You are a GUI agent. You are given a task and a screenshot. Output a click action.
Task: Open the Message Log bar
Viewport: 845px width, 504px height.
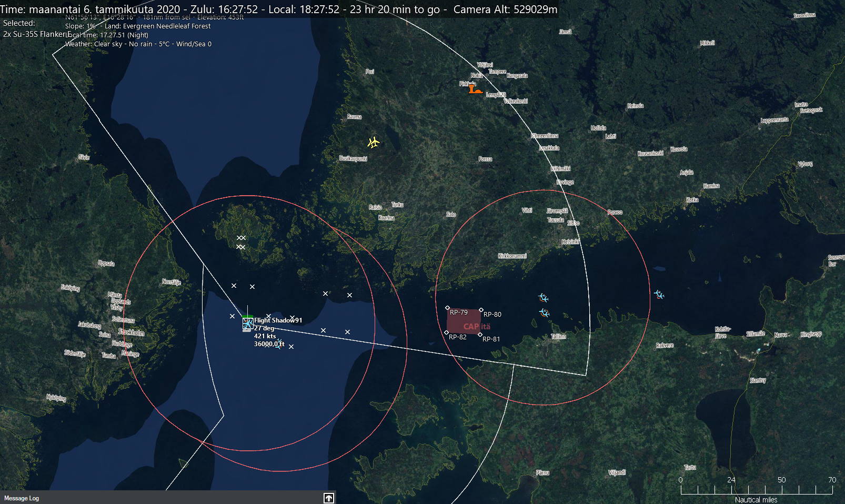click(158, 498)
